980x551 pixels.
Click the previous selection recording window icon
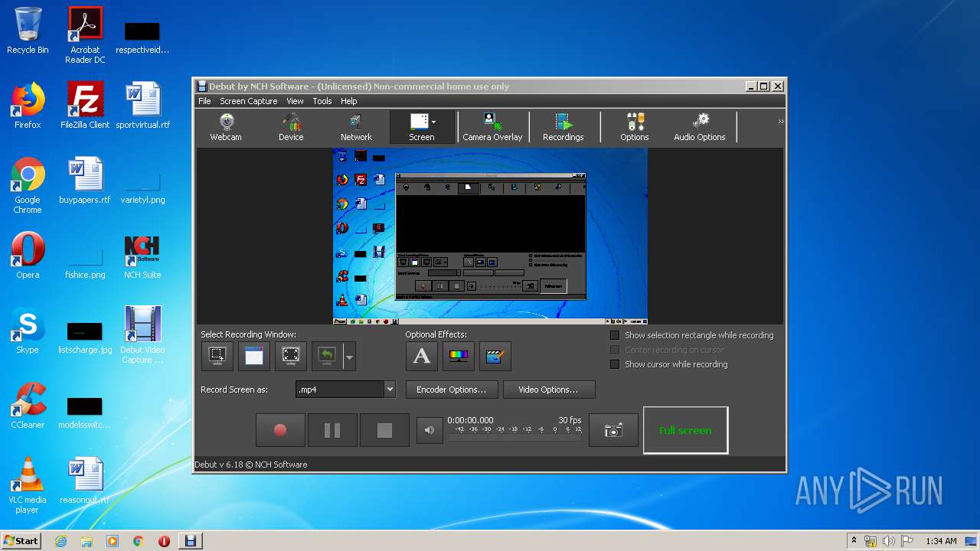327,356
